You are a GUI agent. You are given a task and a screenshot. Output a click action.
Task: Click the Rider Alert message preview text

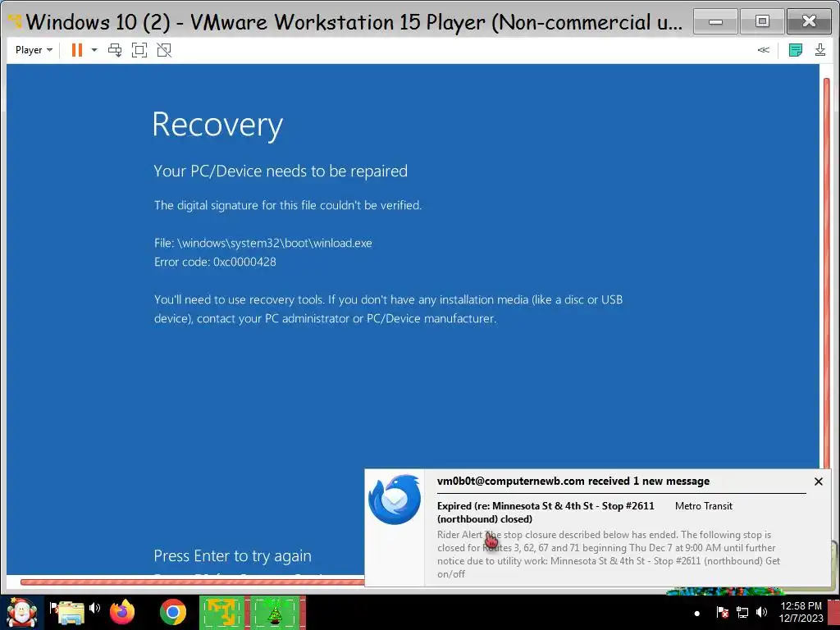click(609, 554)
